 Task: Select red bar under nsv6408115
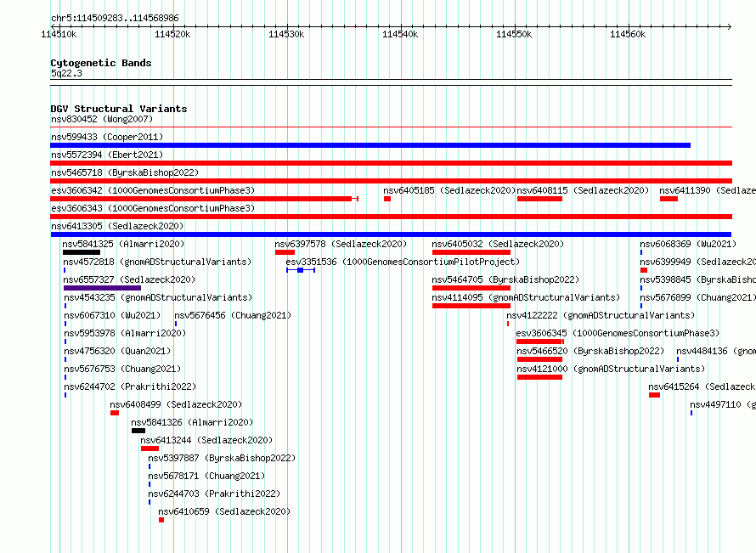click(x=539, y=199)
